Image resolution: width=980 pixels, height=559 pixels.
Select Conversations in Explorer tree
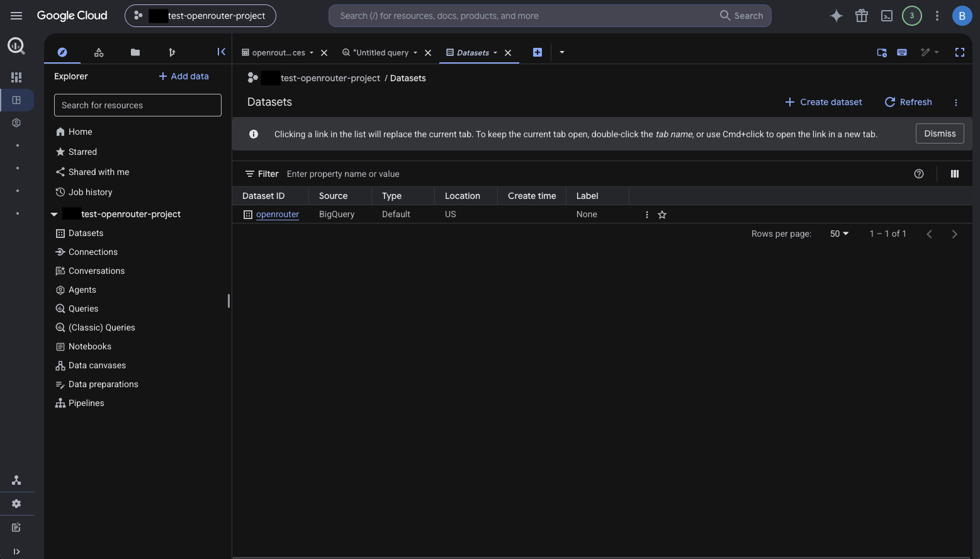pos(96,271)
